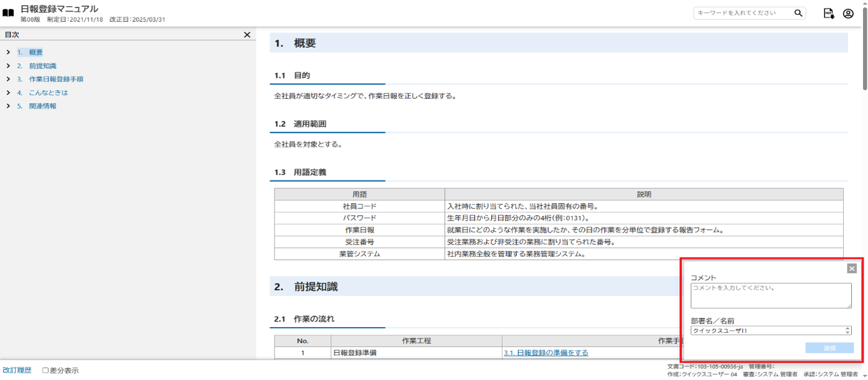Viewport: 868px width, 380px height.
Task: Expand the 1. 概要 tree node
Action: click(x=8, y=53)
